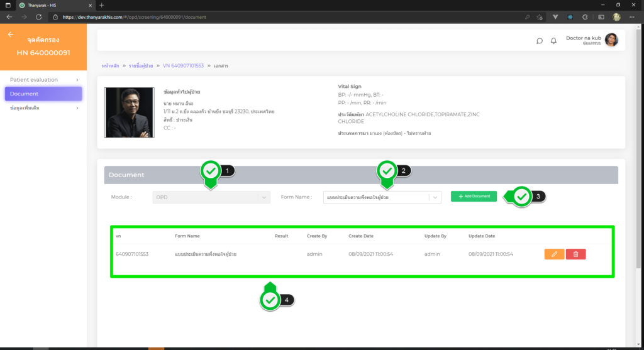The width and height of the screenshot is (644, 350).
Task: Delete document with red trash icon
Action: [575, 254]
